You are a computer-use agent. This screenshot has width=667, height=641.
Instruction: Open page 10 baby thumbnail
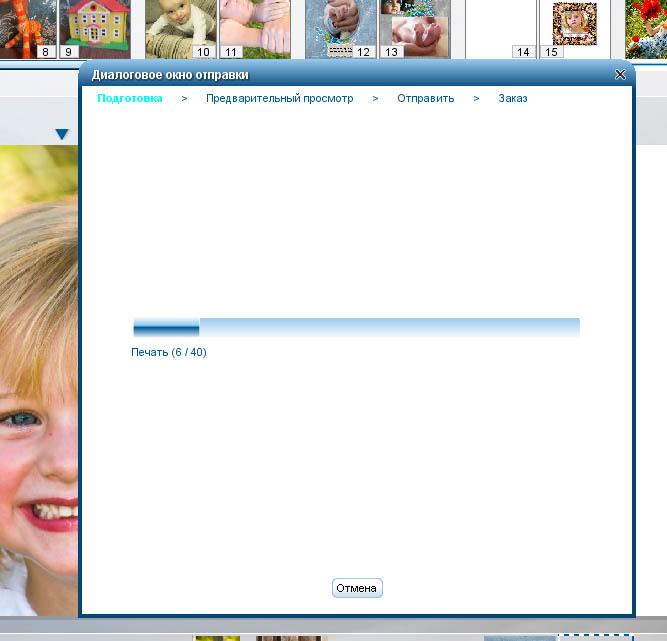[180, 29]
